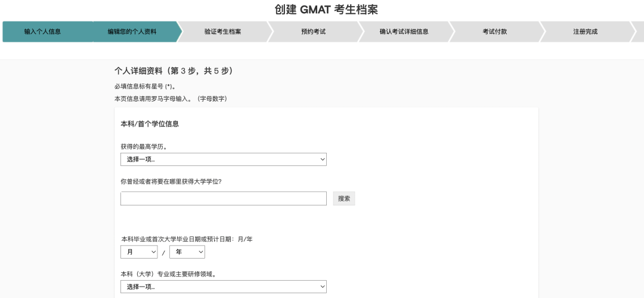Expand the 月 graduation month dropdown
Viewport: 644px width, 298px height.
click(x=138, y=253)
